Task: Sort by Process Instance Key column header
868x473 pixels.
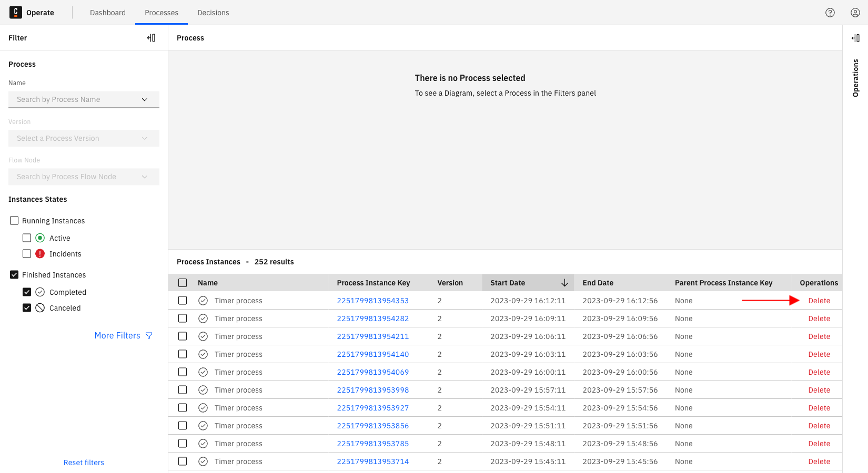Action: coord(374,283)
